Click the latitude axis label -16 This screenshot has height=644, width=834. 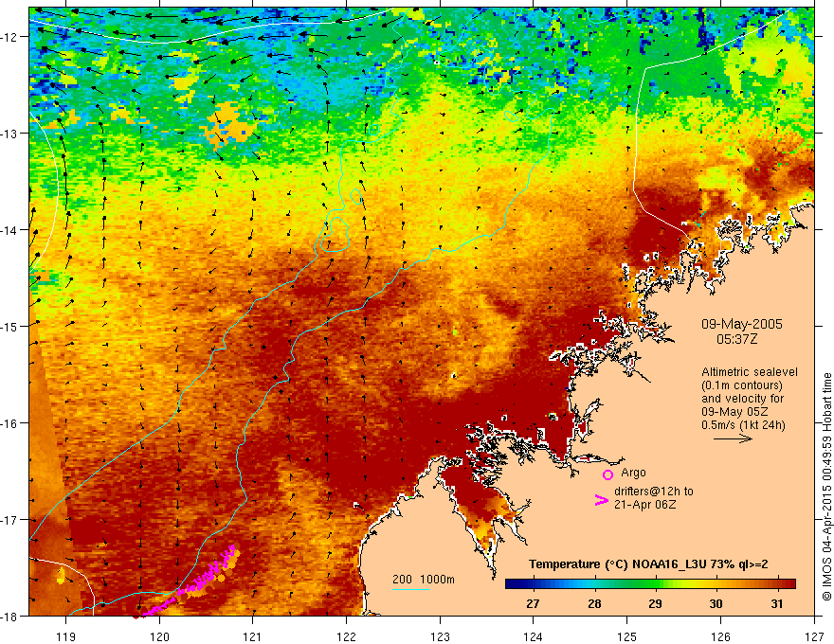coord(9,423)
